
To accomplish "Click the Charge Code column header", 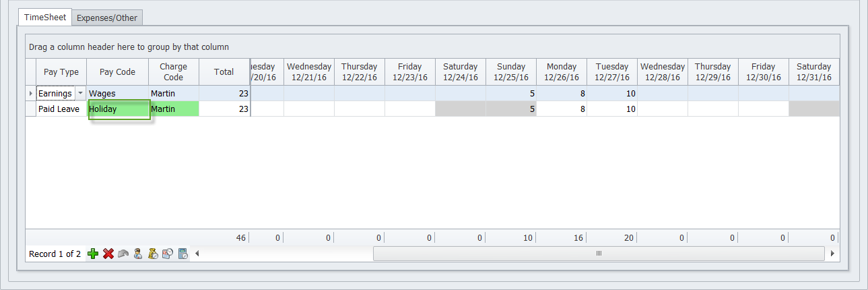I will tap(173, 71).
